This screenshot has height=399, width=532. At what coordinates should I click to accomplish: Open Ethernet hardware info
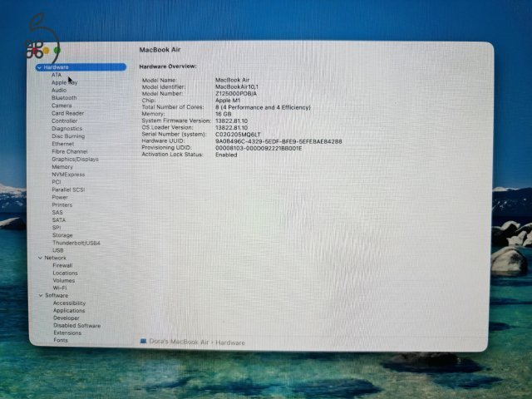coord(63,144)
